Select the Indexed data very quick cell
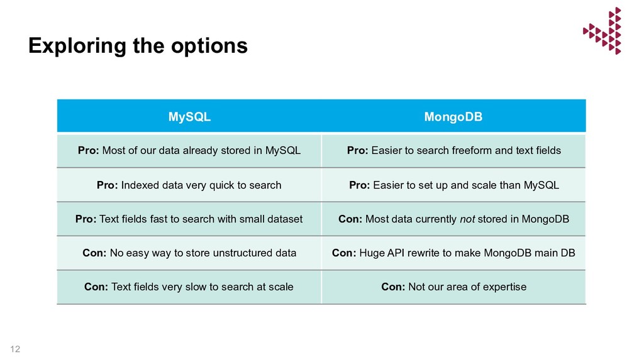This screenshot has width=644, height=362. point(189,185)
